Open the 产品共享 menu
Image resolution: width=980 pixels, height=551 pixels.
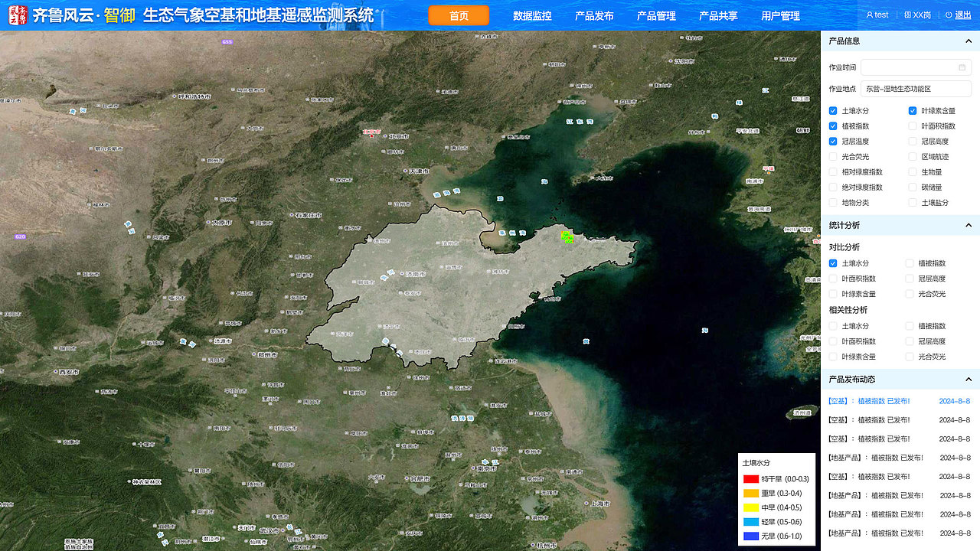718,15
